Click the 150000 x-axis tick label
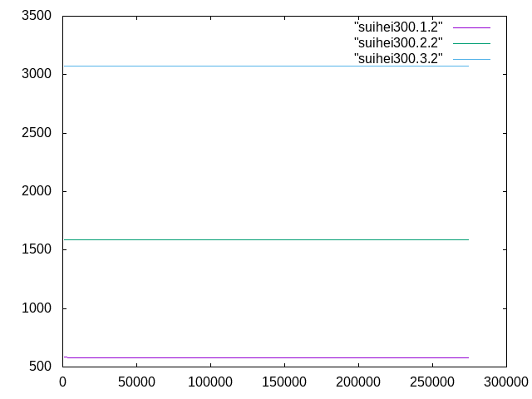This screenshot has width=532, height=399. point(284,382)
